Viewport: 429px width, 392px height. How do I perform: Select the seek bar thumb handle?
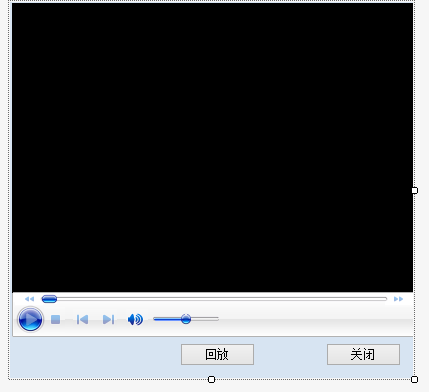pos(49,299)
